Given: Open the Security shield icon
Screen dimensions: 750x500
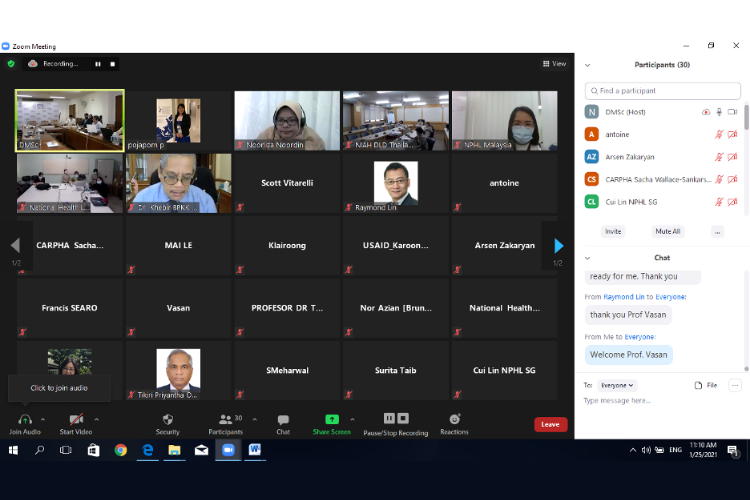Looking at the screenshot, I should [x=168, y=420].
